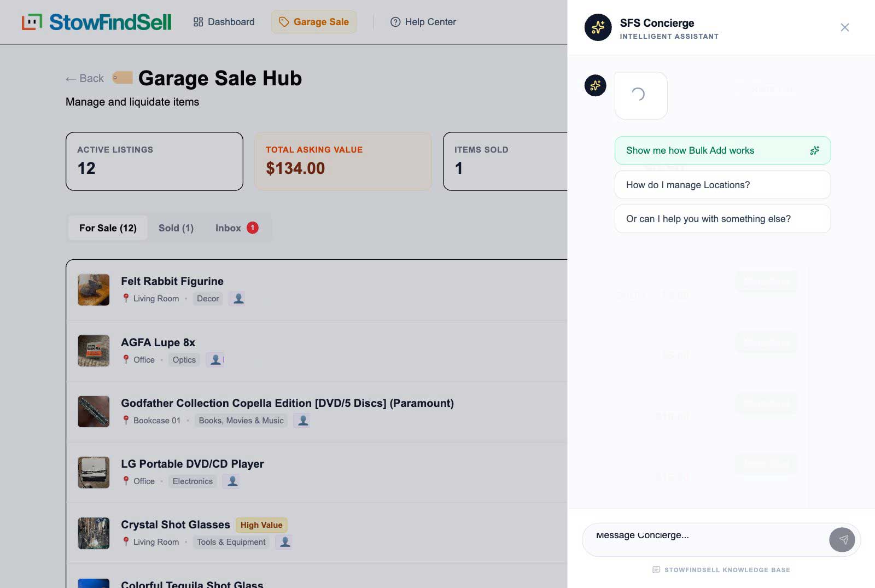The height and width of the screenshot is (588, 875).
Task: Click the person icon on LG Portable DVD/CD Player
Action: [232, 481]
